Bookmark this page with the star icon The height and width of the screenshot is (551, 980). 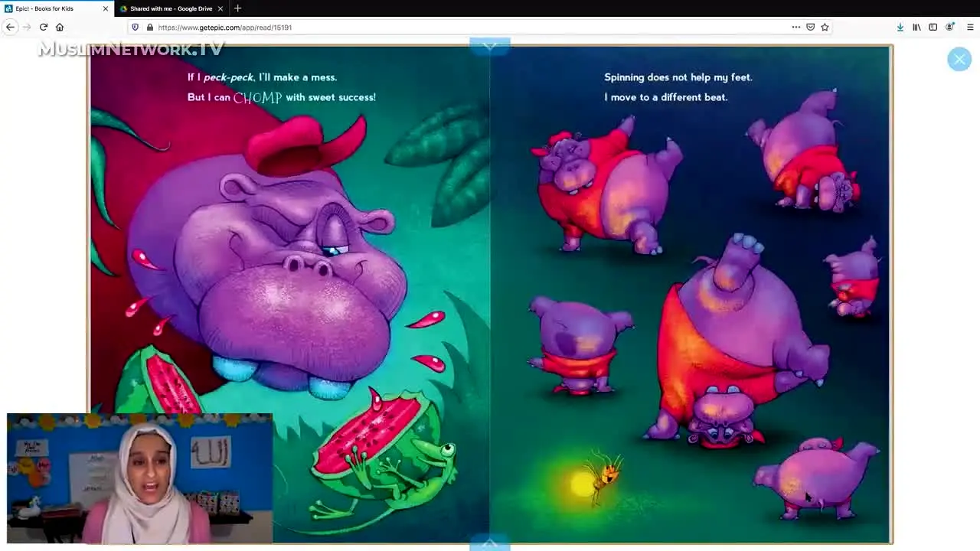pos(825,27)
